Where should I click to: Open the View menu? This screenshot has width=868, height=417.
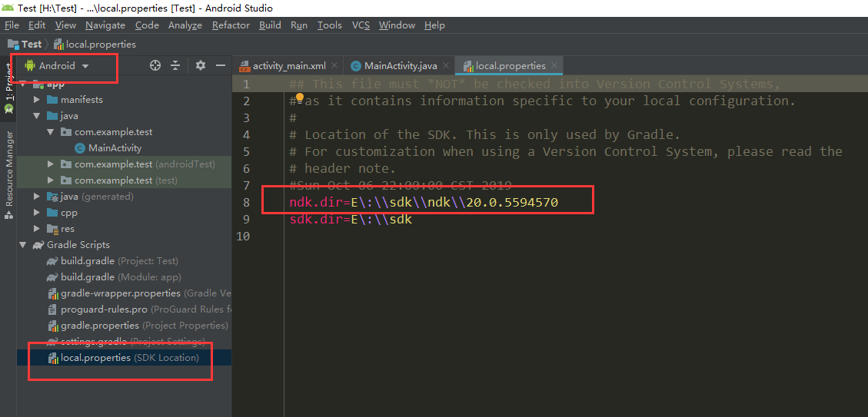(x=66, y=25)
